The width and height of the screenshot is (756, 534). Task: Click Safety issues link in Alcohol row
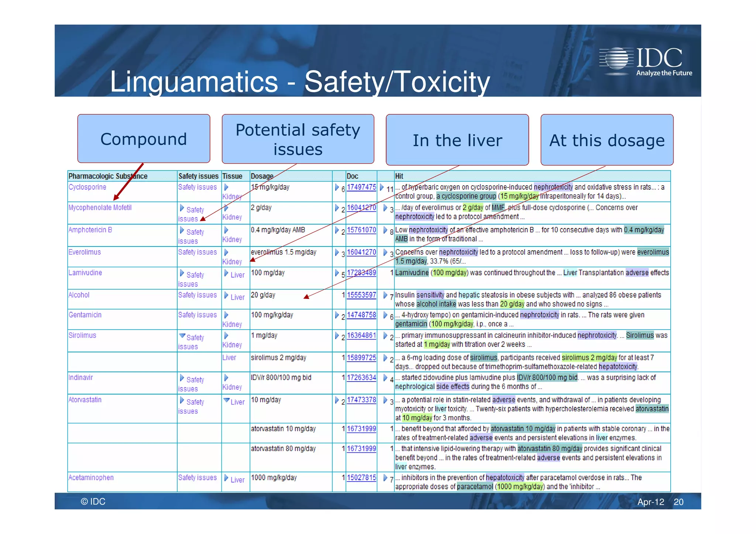coord(197,295)
